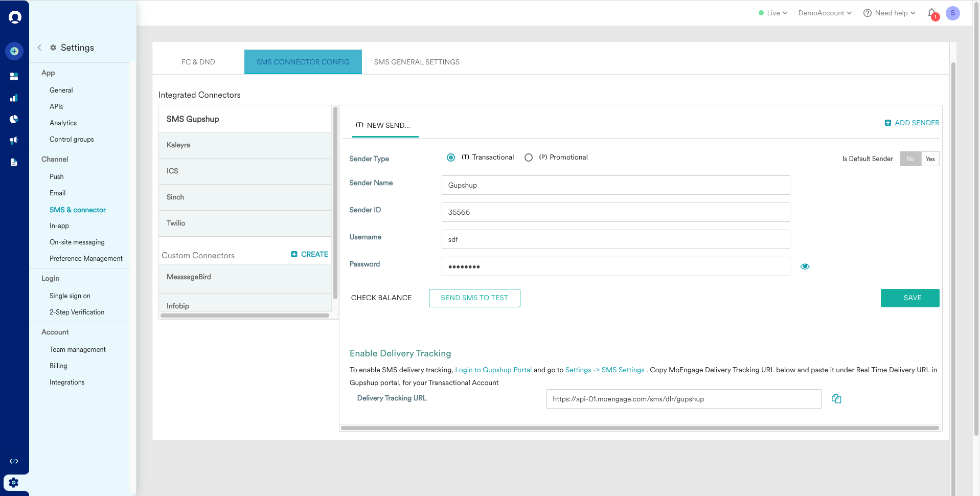The image size is (980, 496).
Task: Select the NEW SEND... sender tab
Action: point(385,125)
